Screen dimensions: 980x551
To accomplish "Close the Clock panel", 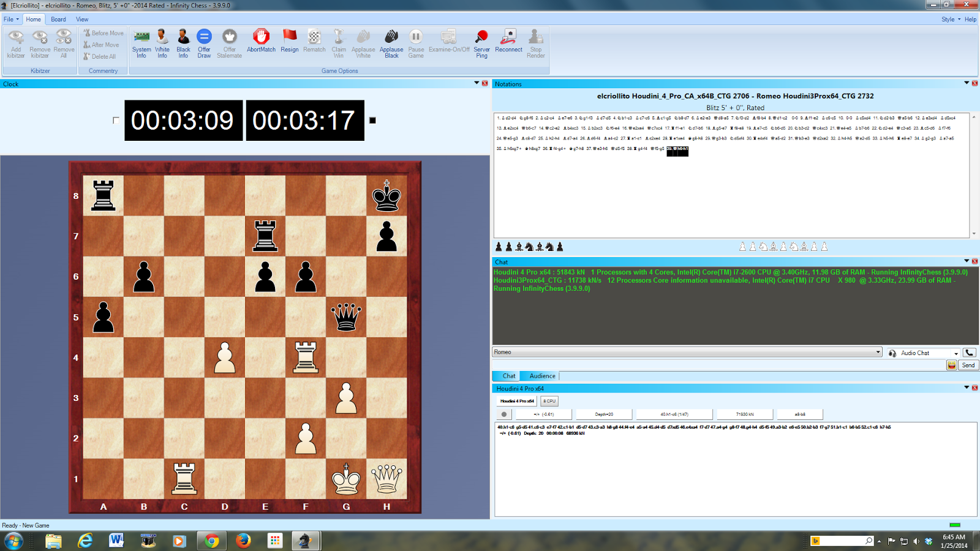I will [485, 83].
